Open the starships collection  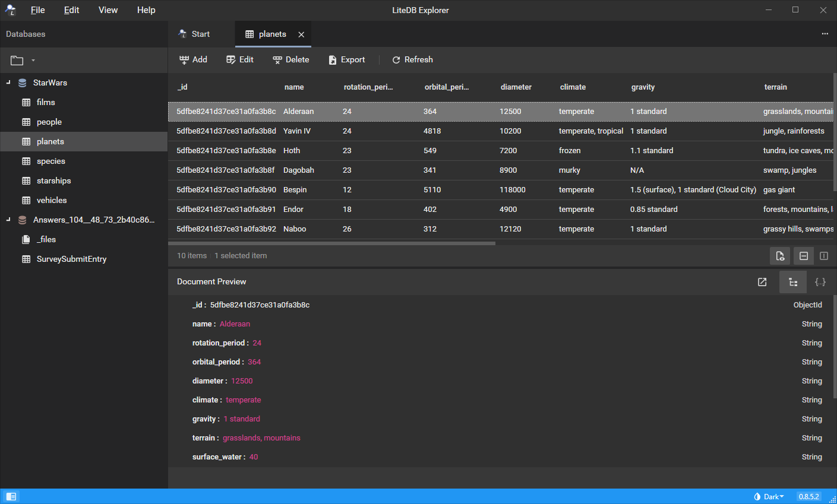coord(53,181)
